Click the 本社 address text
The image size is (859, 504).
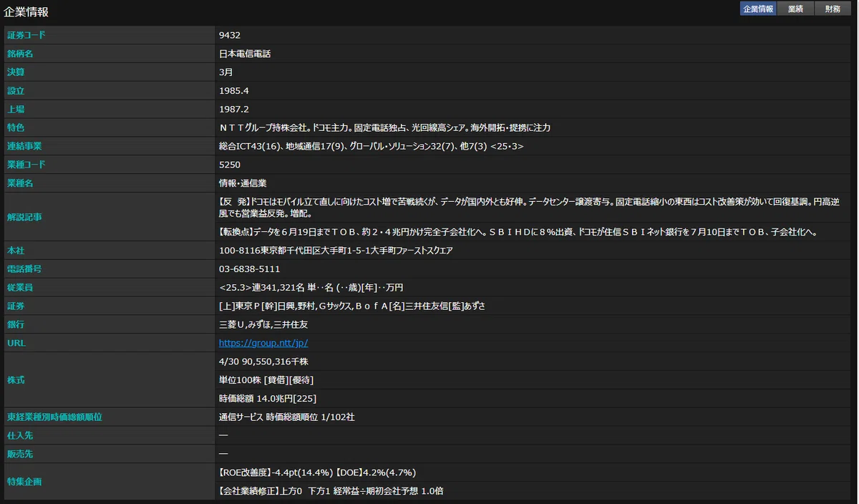coord(336,251)
